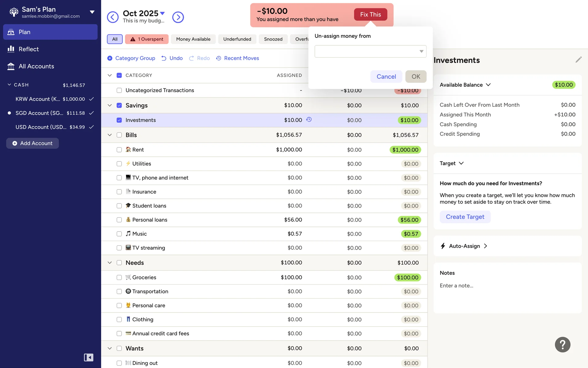Cancel the un-assign money popup
Image resolution: width=588 pixels, height=368 pixels.
(x=386, y=77)
